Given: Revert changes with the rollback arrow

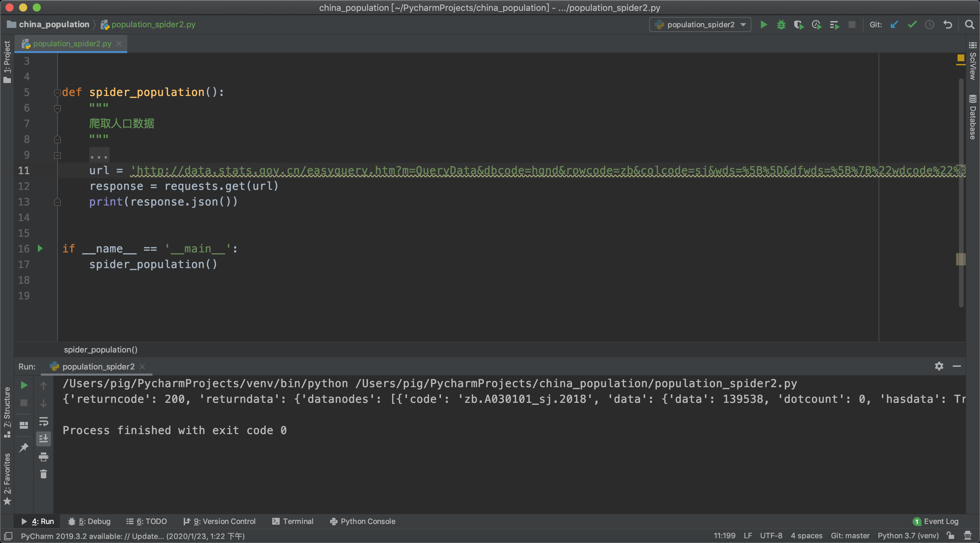Looking at the screenshot, I should point(947,25).
